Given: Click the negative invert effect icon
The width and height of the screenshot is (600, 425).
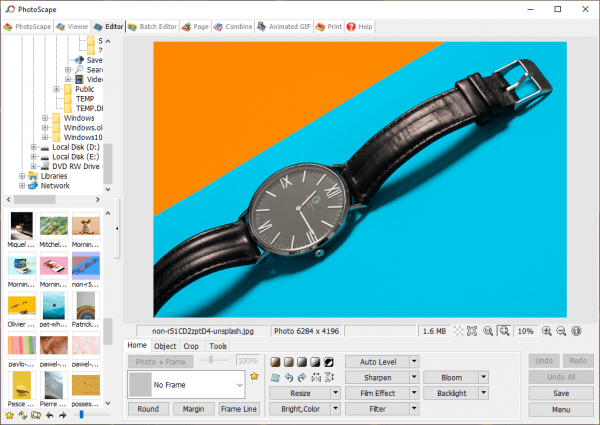Looking at the screenshot, I should coord(329,362).
